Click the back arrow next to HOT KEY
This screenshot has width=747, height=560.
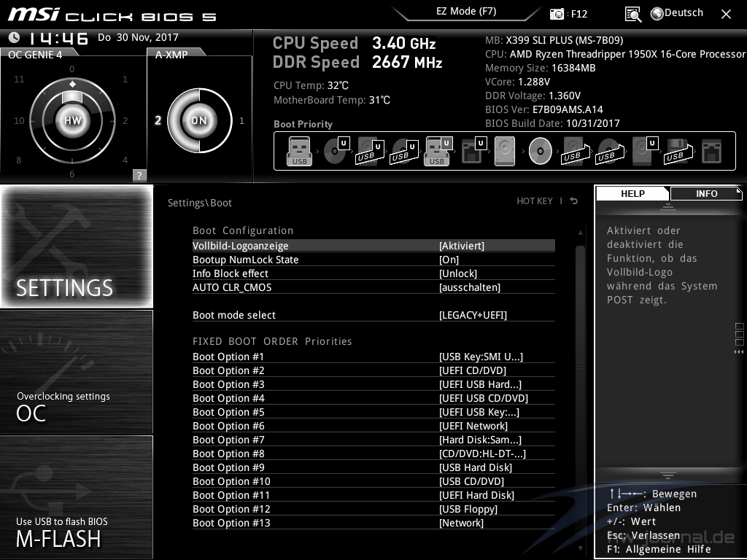coord(574,201)
